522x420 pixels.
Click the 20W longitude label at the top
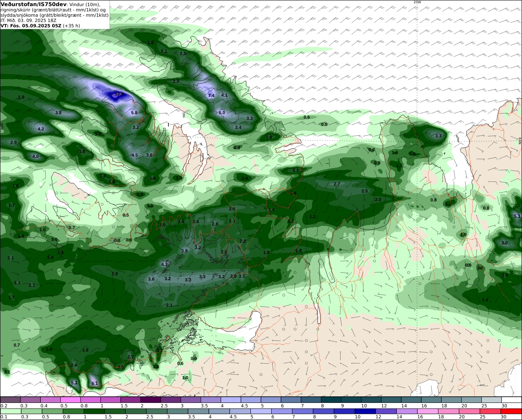[417, 2]
